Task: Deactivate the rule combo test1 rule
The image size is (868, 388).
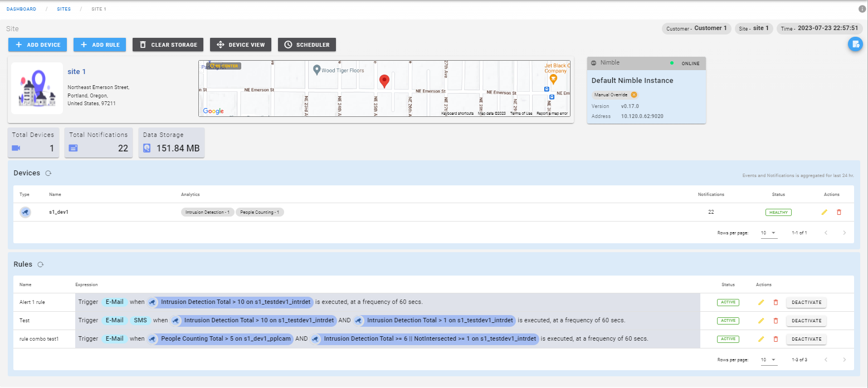Action: point(806,339)
